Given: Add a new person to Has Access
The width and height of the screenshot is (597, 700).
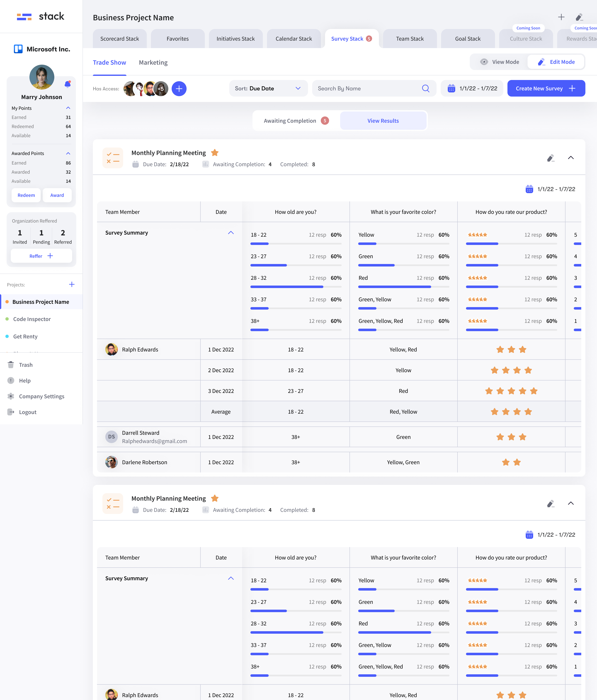Looking at the screenshot, I should tap(179, 88).
